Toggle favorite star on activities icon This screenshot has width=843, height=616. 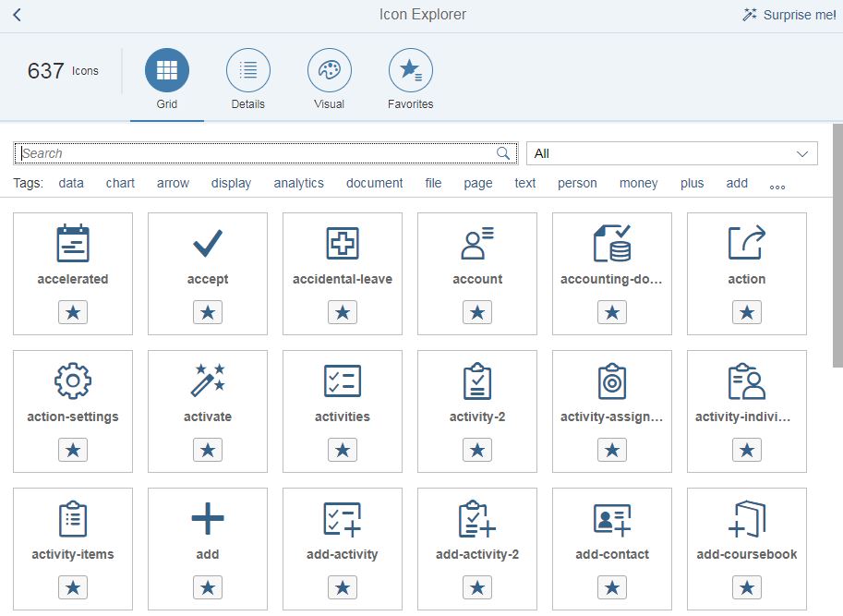tap(342, 450)
